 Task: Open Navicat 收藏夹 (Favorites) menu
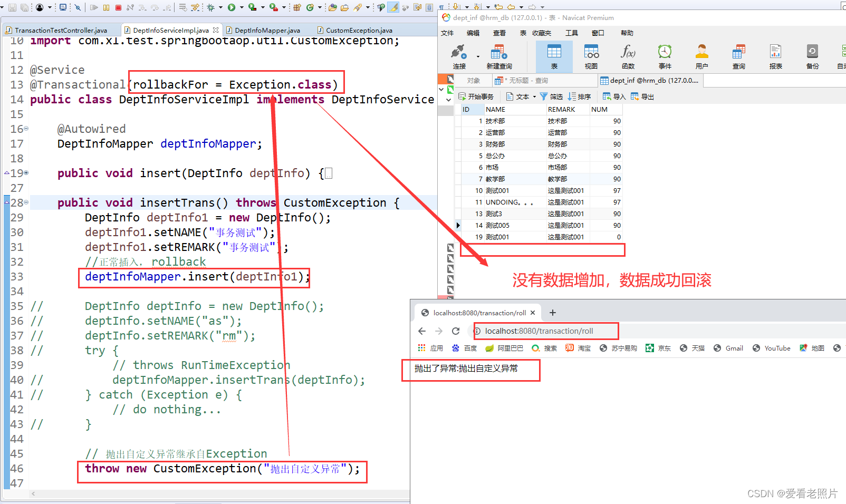pos(542,33)
